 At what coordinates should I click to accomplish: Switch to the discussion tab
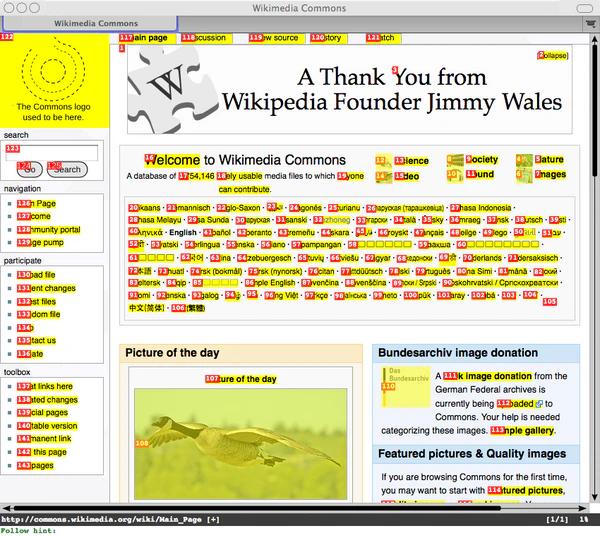(205, 38)
